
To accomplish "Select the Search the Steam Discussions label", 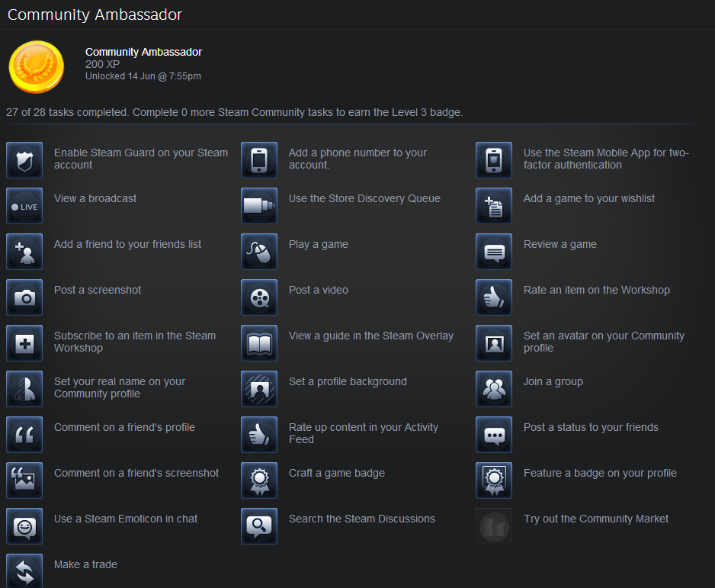I will [x=361, y=519].
